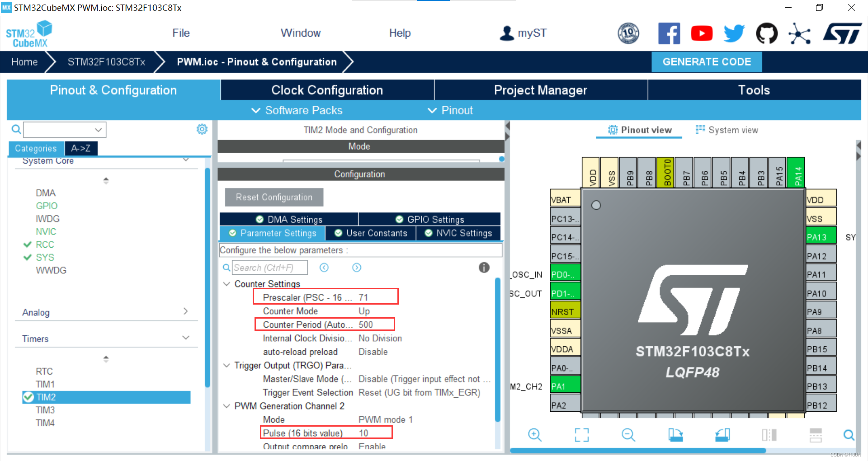
Task: Click the pinout view horizontal scrollbar
Action: [638, 451]
